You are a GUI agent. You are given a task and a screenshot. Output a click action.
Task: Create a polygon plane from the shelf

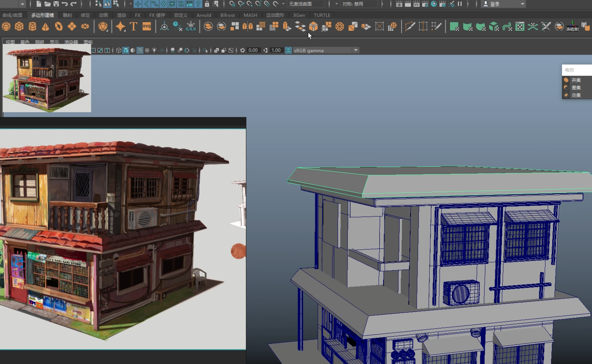72,27
